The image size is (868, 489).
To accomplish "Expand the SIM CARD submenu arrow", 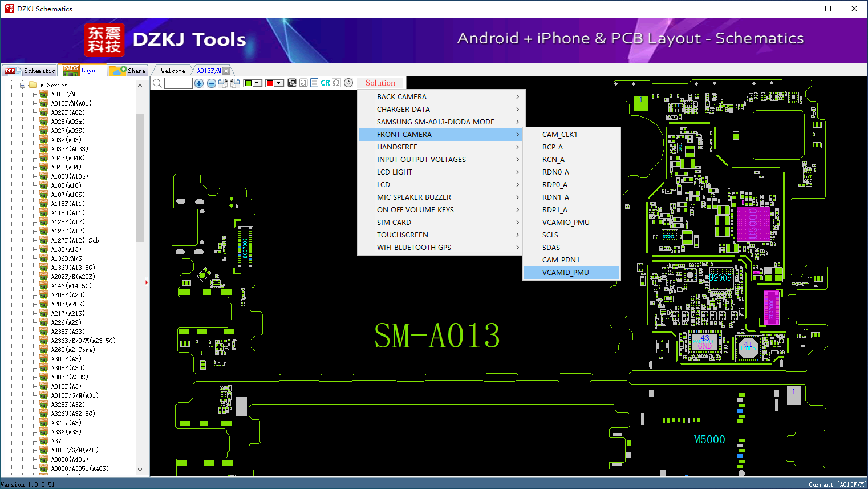I will click(x=517, y=223).
